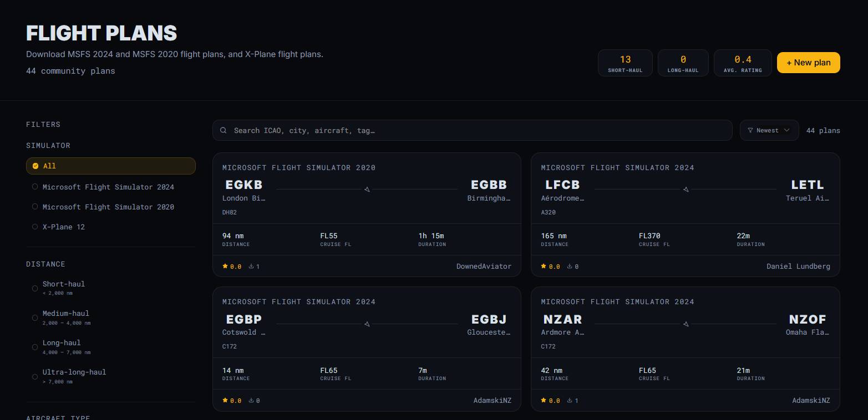
Task: Click author name DownedAviator
Action: point(484,266)
